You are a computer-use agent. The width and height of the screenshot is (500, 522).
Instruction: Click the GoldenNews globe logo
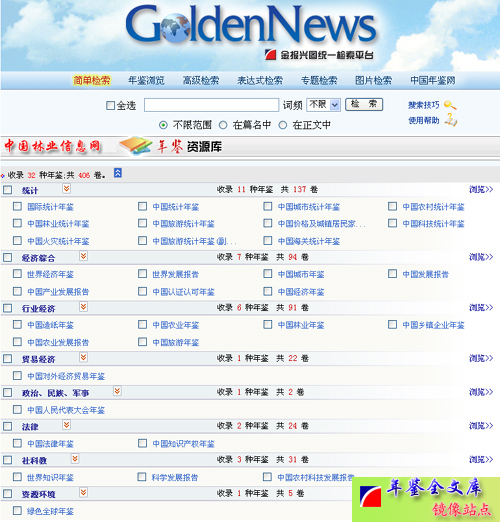pyautogui.click(x=175, y=27)
